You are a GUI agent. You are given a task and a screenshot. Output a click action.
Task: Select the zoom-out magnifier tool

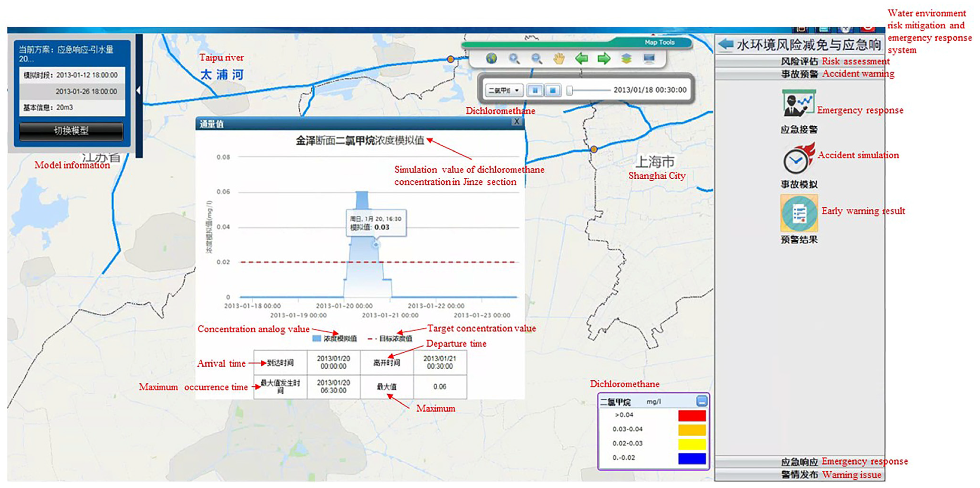[x=536, y=59]
